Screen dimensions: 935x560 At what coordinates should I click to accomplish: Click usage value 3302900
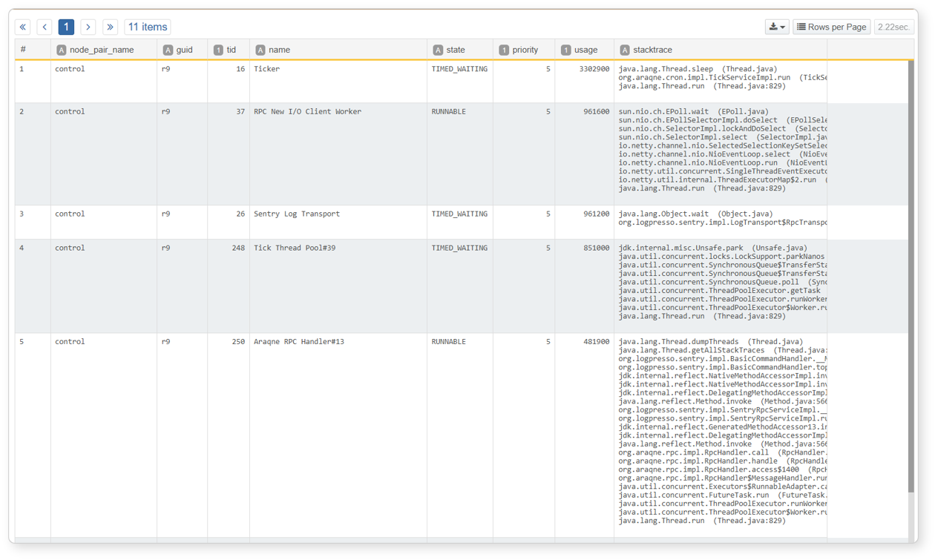[x=593, y=69]
